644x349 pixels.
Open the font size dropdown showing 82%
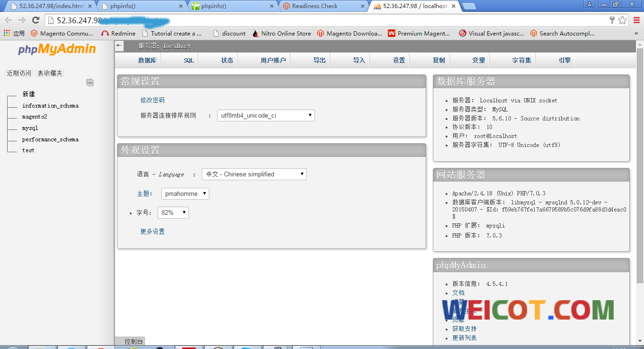173,212
